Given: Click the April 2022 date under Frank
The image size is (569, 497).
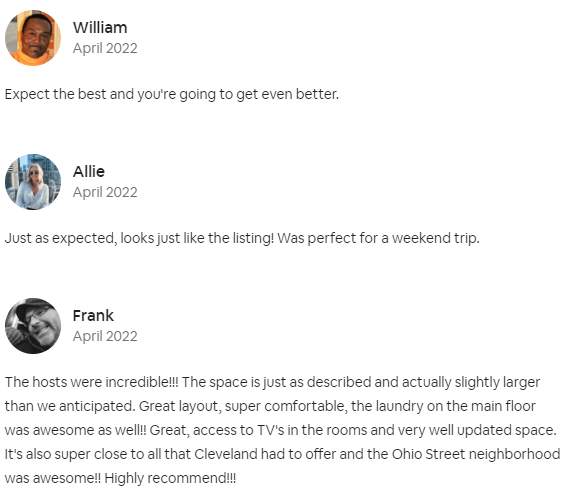Looking at the screenshot, I should tap(105, 336).
